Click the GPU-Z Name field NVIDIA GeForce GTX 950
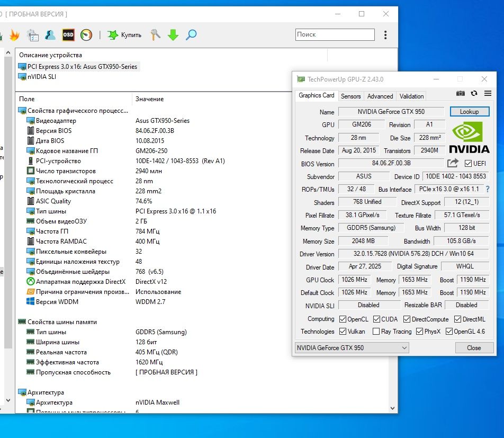 [391, 112]
